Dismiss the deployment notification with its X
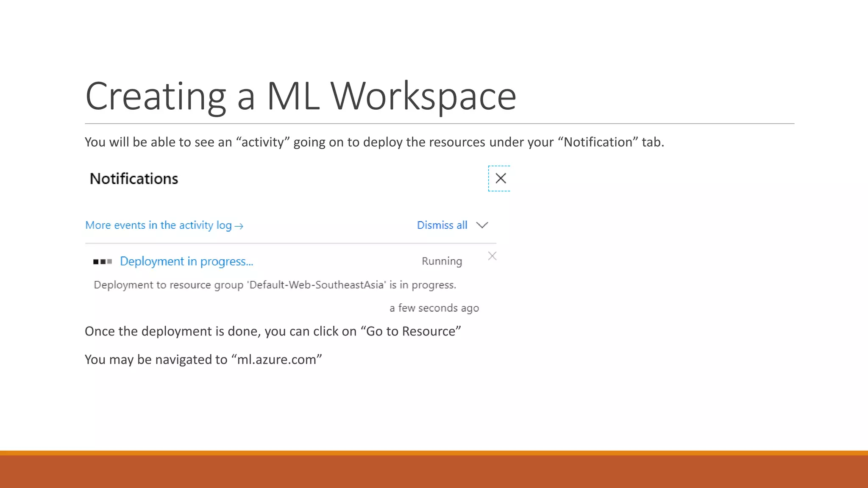This screenshot has height=488, width=868. (x=492, y=256)
